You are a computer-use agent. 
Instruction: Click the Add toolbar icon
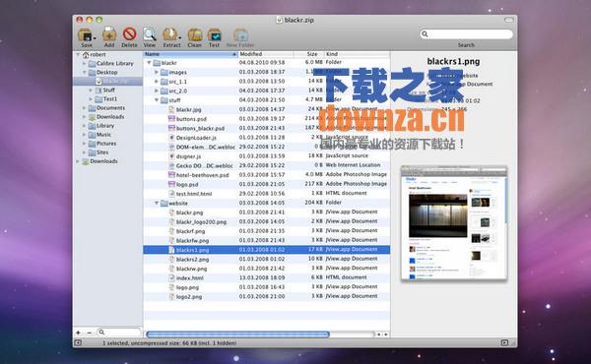[x=109, y=34]
